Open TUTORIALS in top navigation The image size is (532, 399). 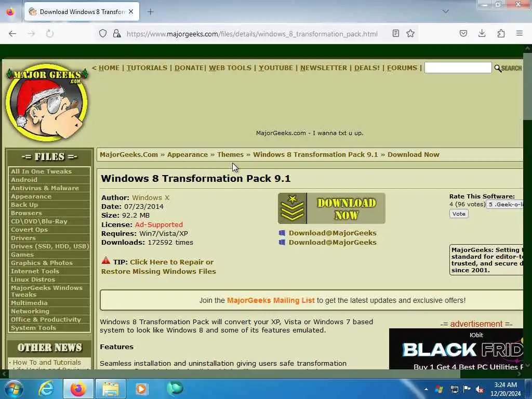pos(147,68)
